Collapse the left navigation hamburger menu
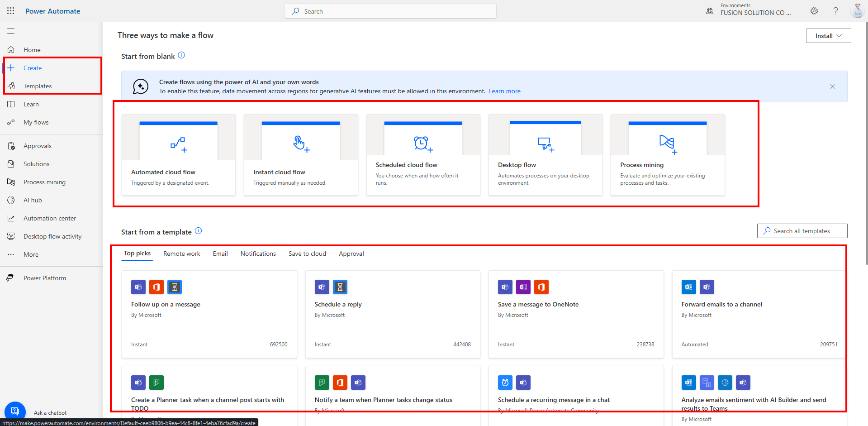 [x=11, y=31]
